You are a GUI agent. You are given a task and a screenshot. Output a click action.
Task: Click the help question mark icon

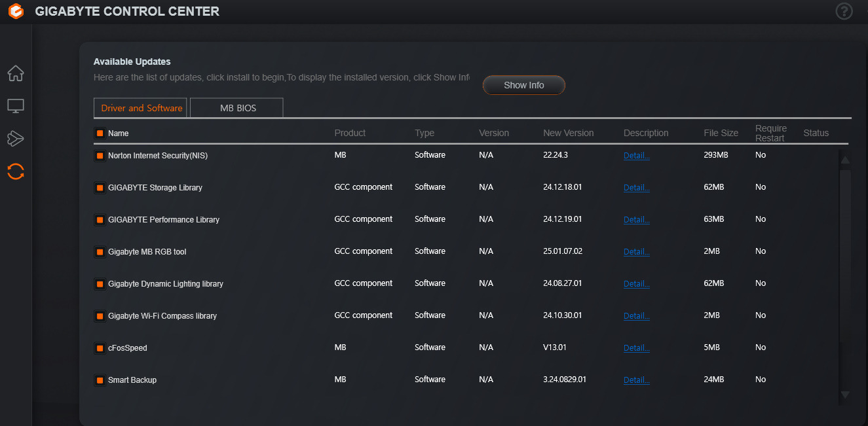(844, 11)
